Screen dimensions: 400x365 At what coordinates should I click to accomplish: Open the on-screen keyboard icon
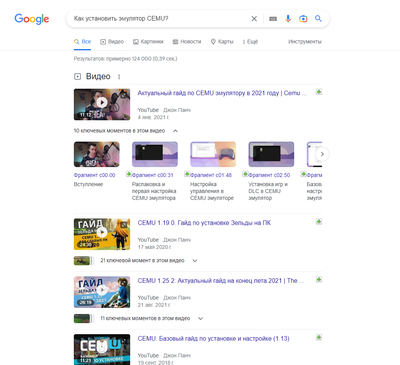tap(273, 19)
